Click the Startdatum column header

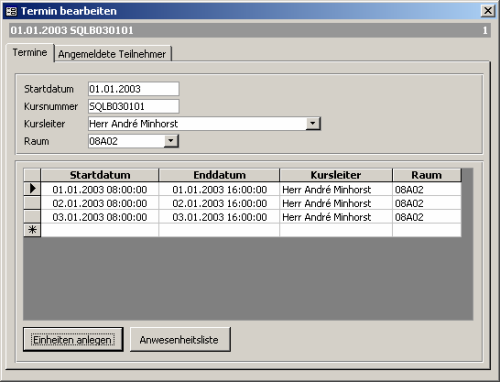[100, 175]
